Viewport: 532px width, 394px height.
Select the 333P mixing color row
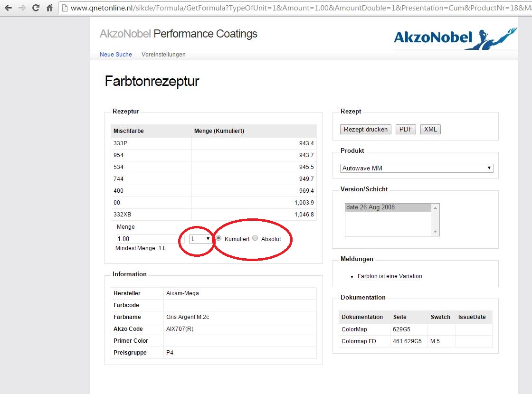[214, 143]
